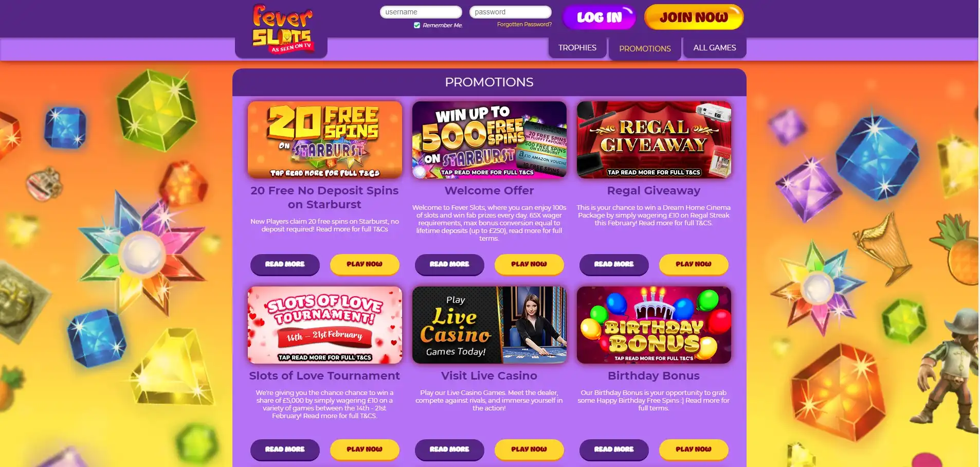This screenshot has width=980, height=467.
Task: Open the 20 Free Spins Starburst banner
Action: pyautogui.click(x=324, y=140)
